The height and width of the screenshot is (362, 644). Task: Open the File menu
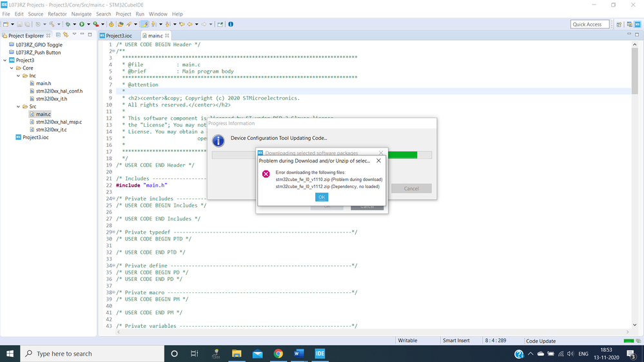tap(6, 14)
